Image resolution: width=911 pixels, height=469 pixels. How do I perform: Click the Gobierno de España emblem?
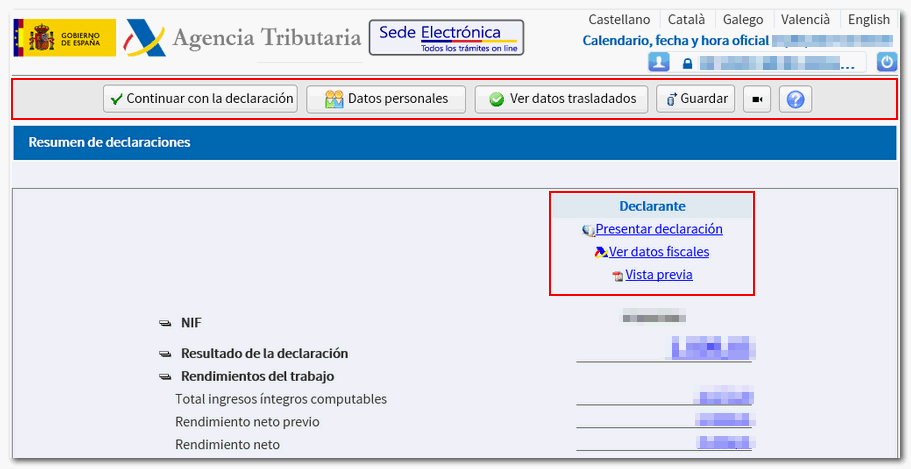[64, 38]
